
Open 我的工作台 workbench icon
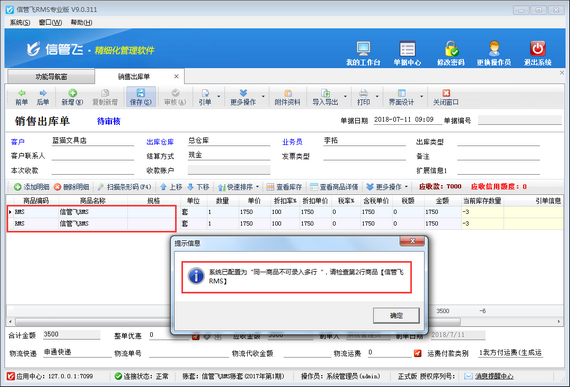(x=363, y=48)
